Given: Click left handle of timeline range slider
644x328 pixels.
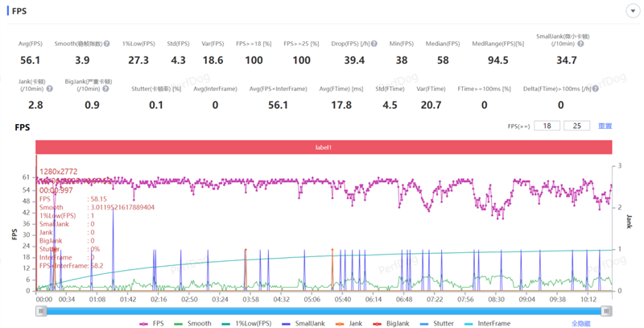Looking at the screenshot, I should (39, 309).
